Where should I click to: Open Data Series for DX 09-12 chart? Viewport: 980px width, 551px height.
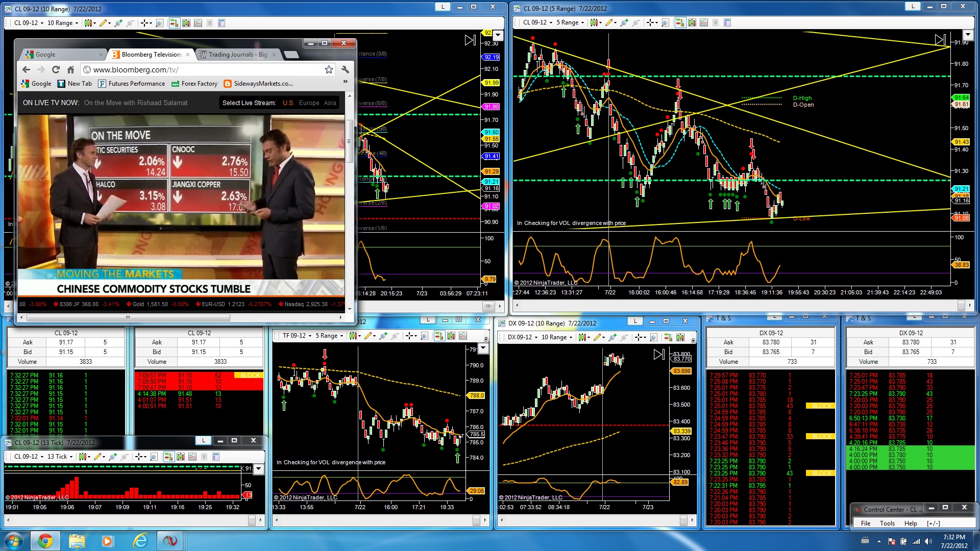680,337
